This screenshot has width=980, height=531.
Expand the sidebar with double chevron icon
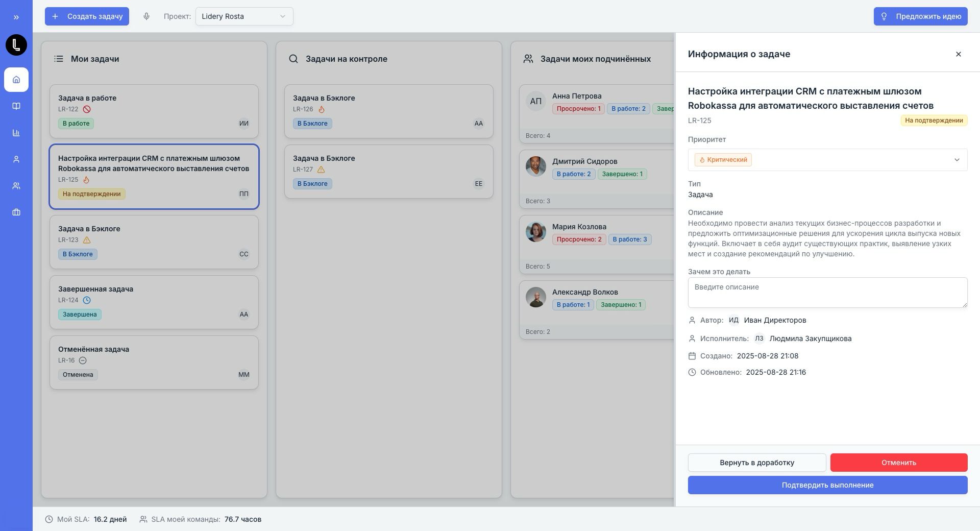click(x=16, y=17)
